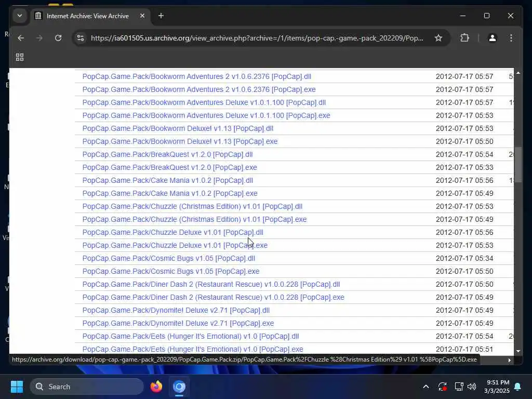
Task: Open the volume speaker tray icon
Action: (472, 387)
